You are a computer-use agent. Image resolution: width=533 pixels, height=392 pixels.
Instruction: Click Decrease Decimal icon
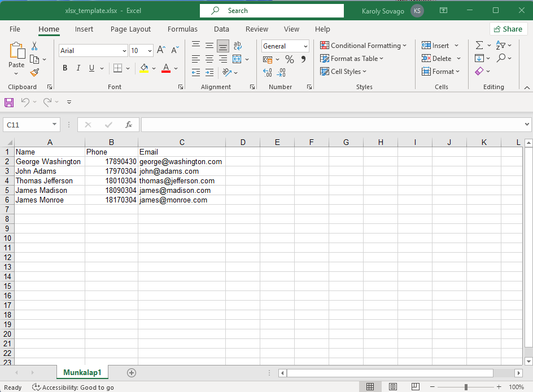(281, 72)
